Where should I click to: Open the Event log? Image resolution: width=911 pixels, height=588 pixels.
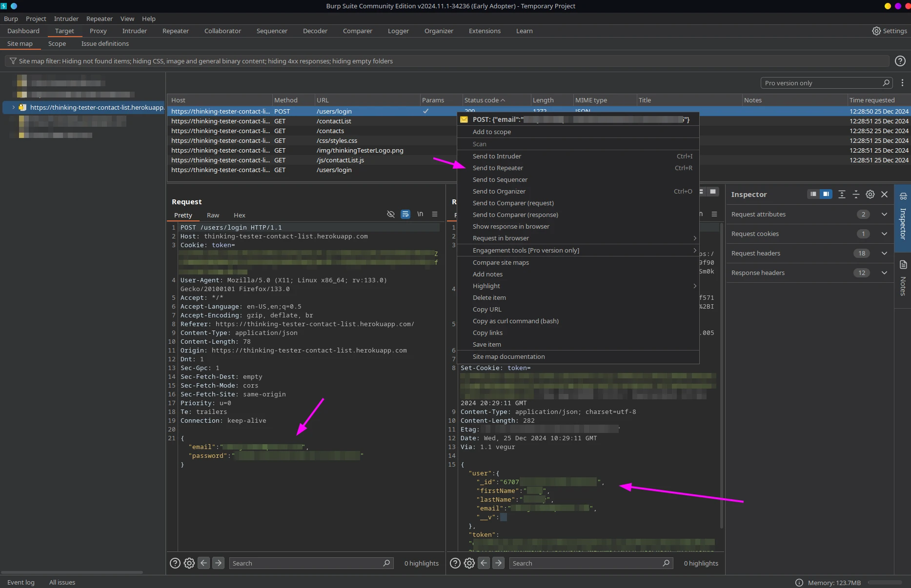(21, 582)
